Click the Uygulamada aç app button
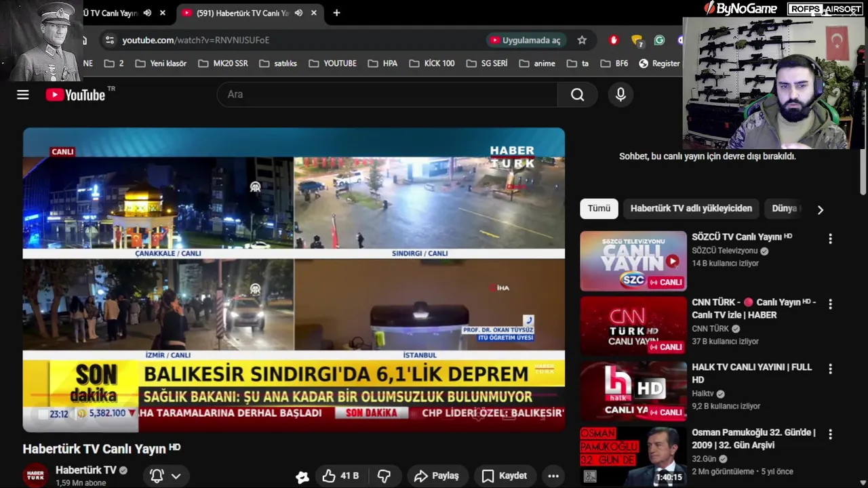This screenshot has height=488, width=868. coord(526,40)
